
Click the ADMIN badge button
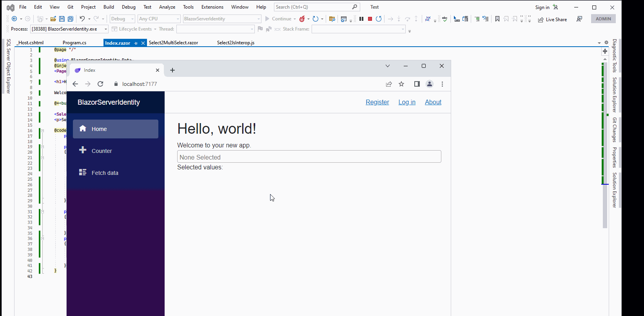[x=603, y=19]
